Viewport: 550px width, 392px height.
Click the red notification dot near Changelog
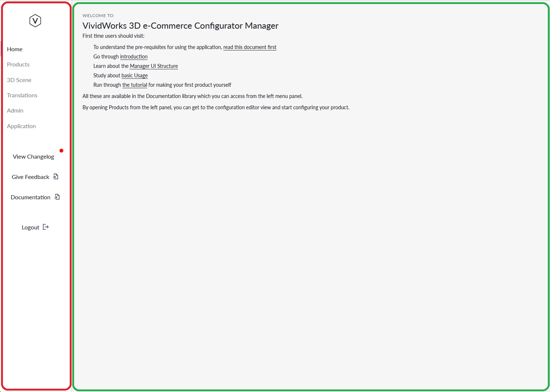[x=61, y=151]
